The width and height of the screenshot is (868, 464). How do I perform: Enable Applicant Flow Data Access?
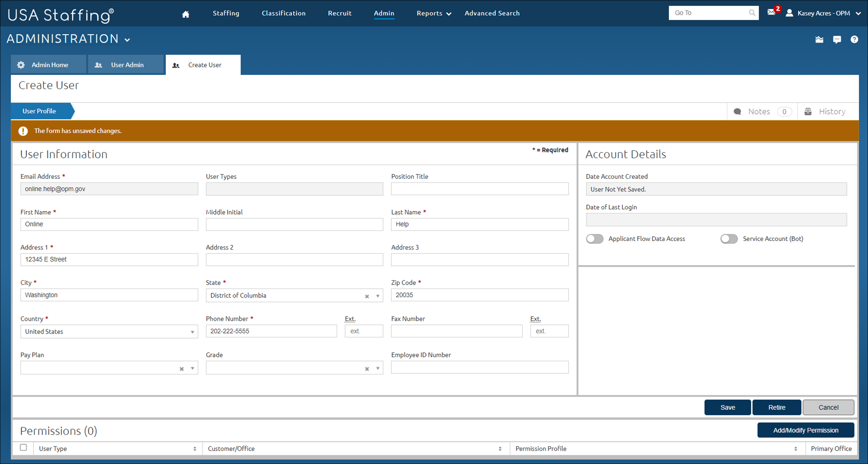click(x=595, y=239)
